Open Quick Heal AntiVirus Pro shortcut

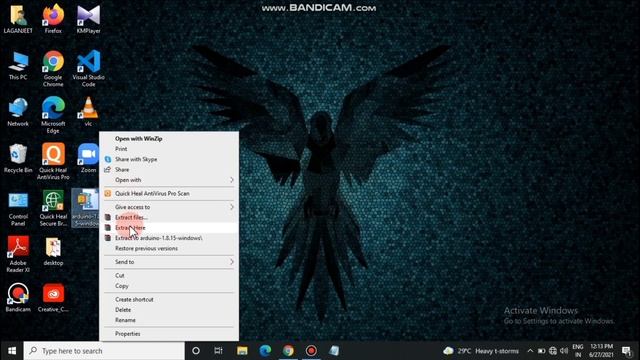point(53,162)
